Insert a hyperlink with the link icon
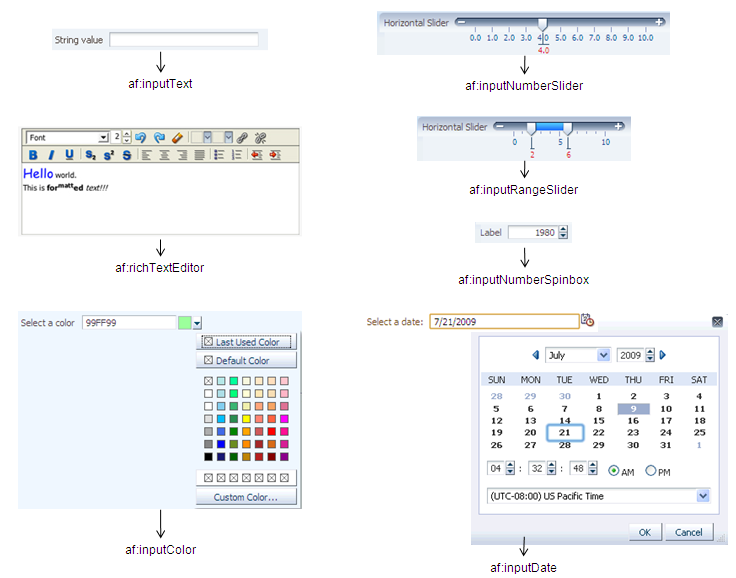Viewport: 736px width, 578px height. coord(242,138)
